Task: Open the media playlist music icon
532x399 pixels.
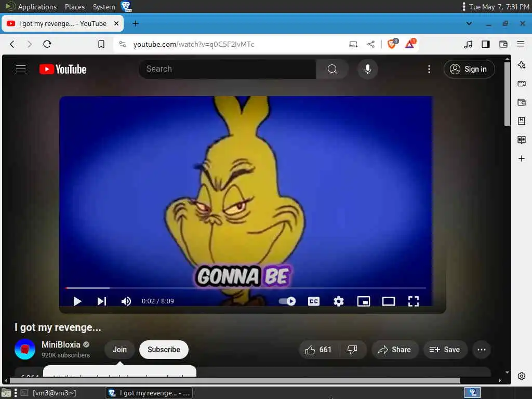Action: (468, 44)
